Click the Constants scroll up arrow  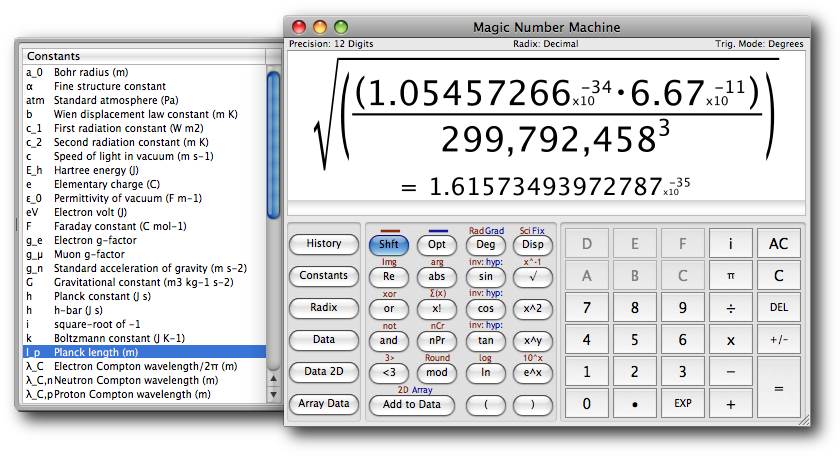273,379
